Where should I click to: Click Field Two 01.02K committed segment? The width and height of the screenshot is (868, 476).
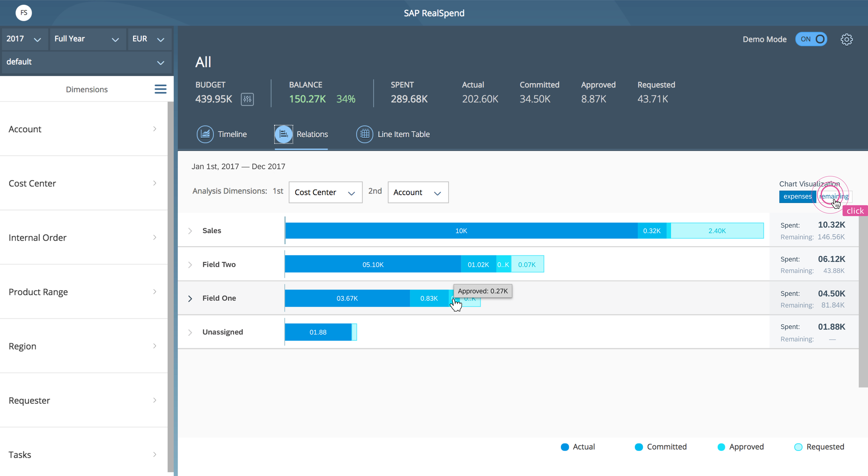(478, 264)
